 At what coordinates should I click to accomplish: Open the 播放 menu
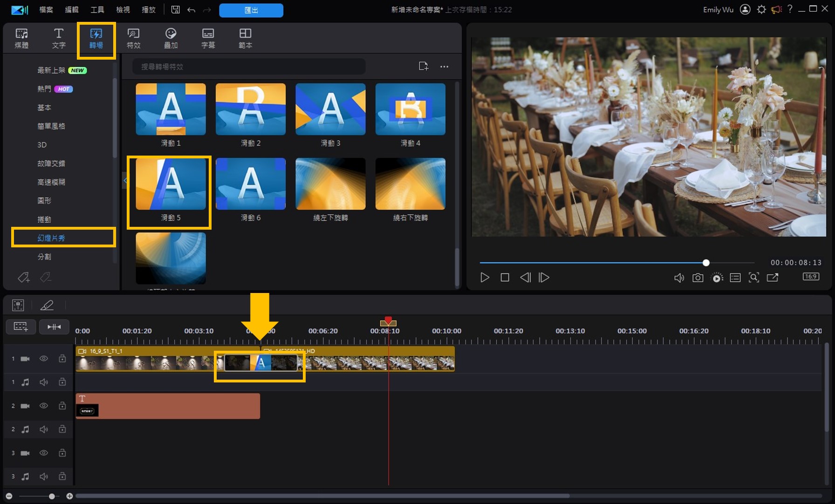pyautogui.click(x=148, y=10)
